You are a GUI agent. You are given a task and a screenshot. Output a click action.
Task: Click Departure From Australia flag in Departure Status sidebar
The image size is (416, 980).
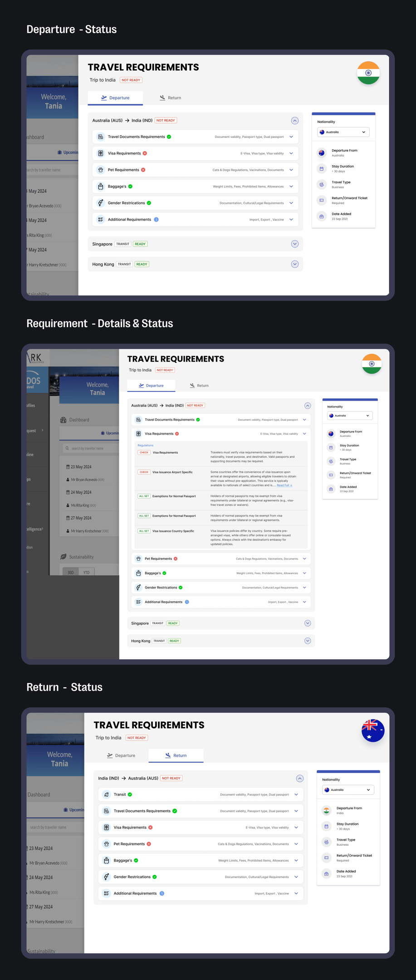[322, 153]
